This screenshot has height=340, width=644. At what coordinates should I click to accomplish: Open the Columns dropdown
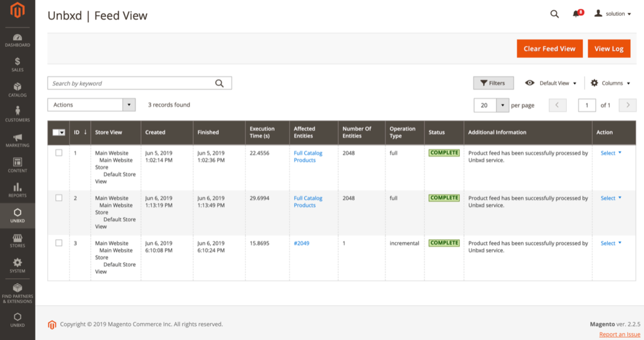(x=610, y=83)
